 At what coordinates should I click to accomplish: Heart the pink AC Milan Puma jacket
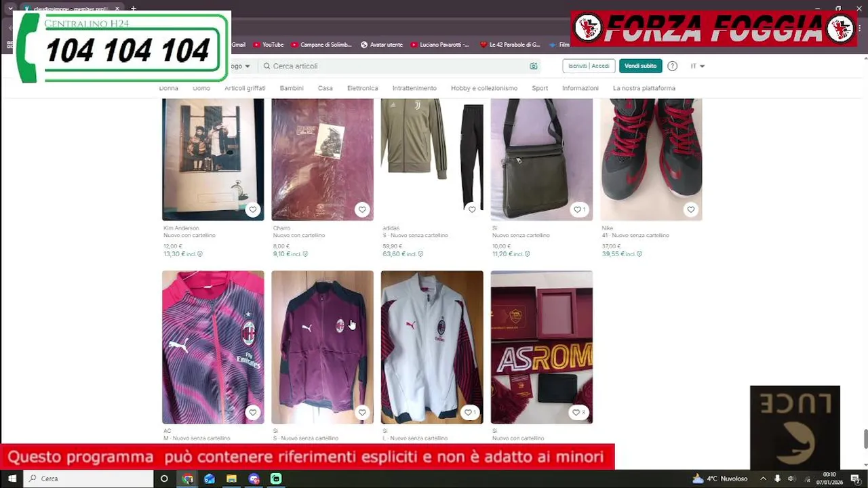[x=253, y=412]
